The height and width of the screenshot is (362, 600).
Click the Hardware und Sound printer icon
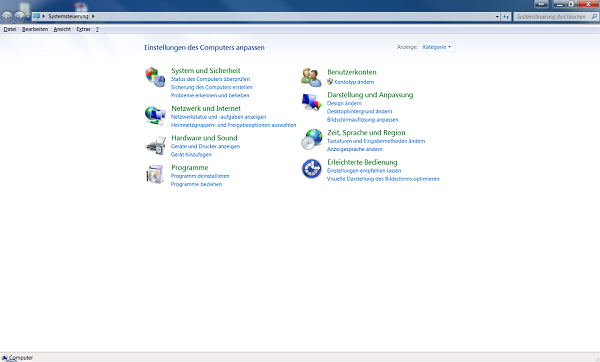155,145
